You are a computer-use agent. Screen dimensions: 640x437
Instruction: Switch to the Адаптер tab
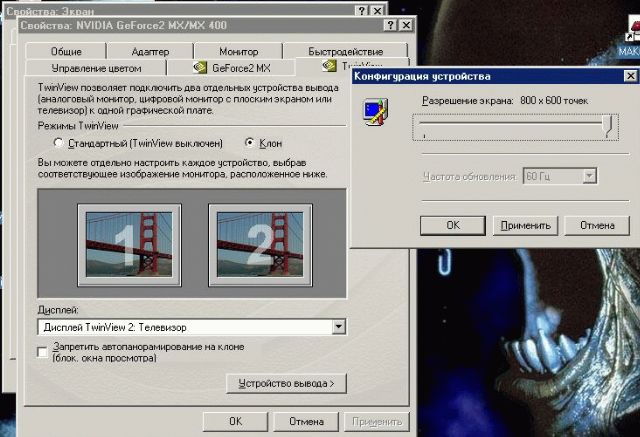(150, 51)
